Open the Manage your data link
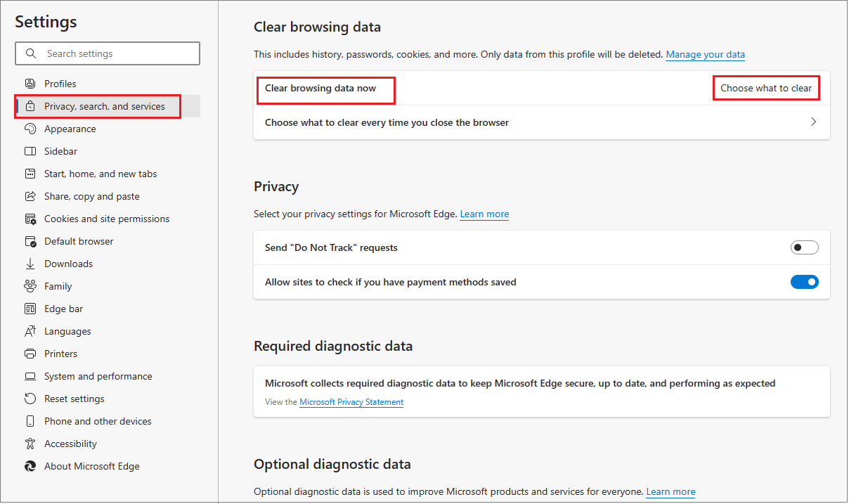 705,54
